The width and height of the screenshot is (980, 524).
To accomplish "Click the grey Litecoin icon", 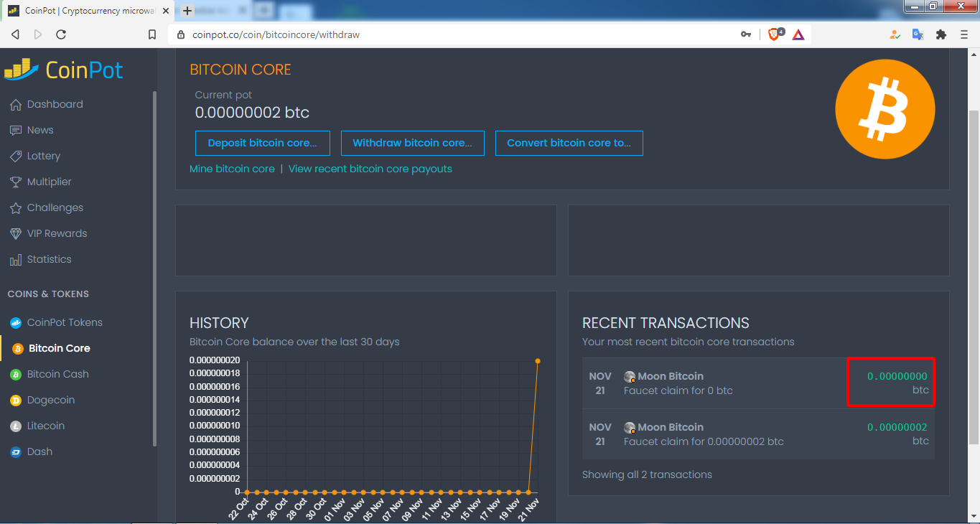I will tap(15, 426).
